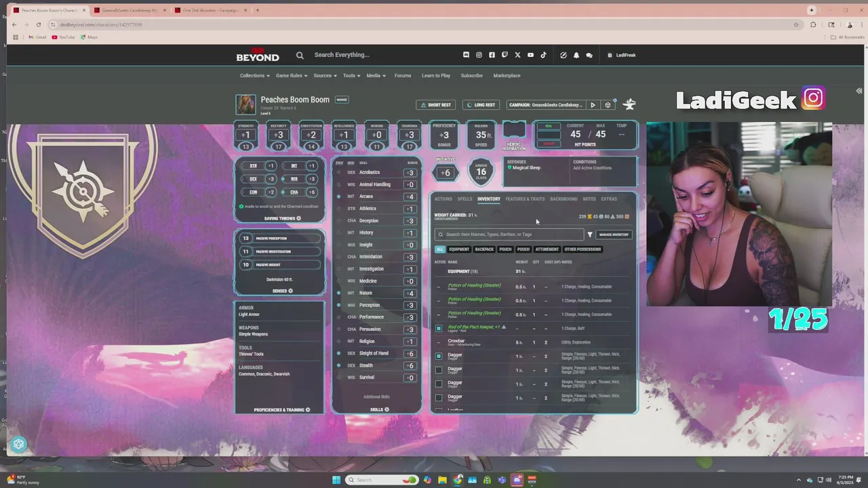Screen dimensions: 868x488
Task: Filter inventory by Attunement
Action: pos(547,249)
